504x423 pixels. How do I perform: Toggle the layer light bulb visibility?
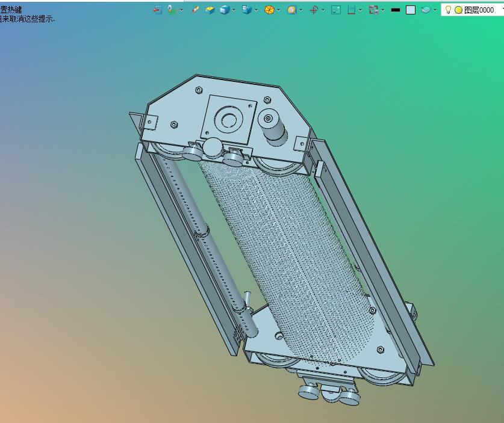[448, 10]
